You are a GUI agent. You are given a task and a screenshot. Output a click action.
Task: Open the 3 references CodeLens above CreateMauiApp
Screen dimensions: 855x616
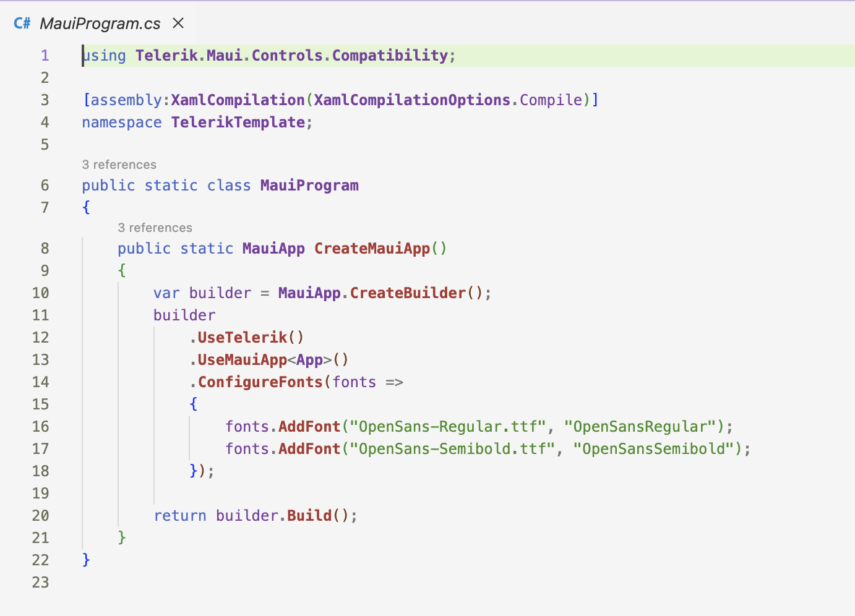(155, 228)
